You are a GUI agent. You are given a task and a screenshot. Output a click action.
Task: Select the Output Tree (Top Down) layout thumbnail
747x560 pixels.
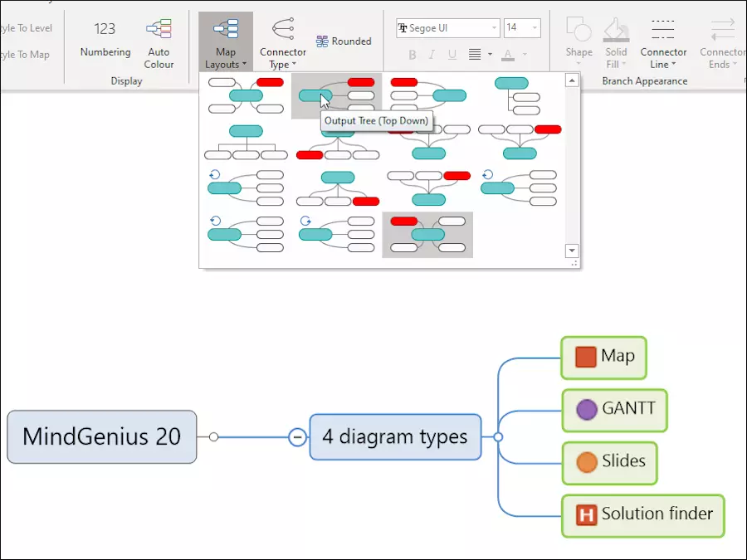click(x=336, y=96)
